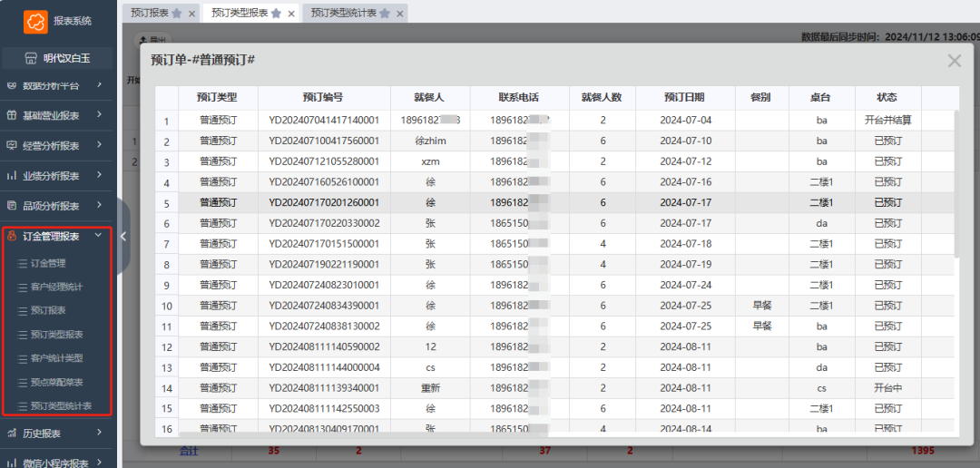Collapse the 订金管理报表 menu chevron

[98, 236]
